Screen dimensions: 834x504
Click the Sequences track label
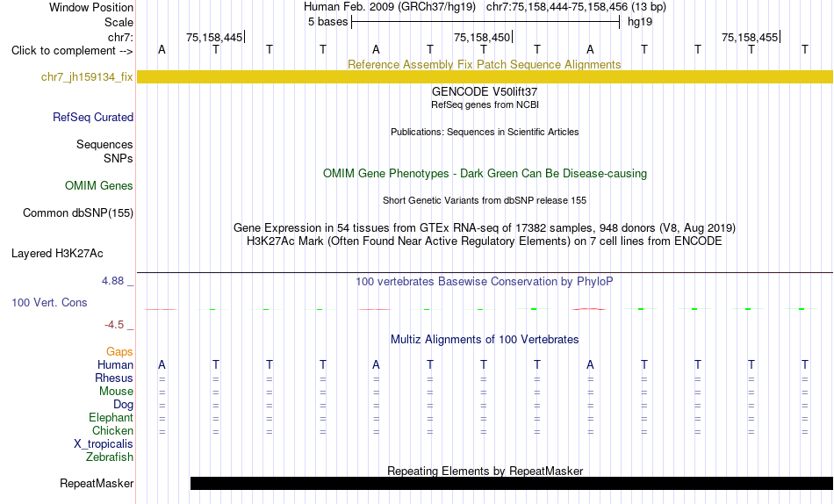(x=104, y=145)
